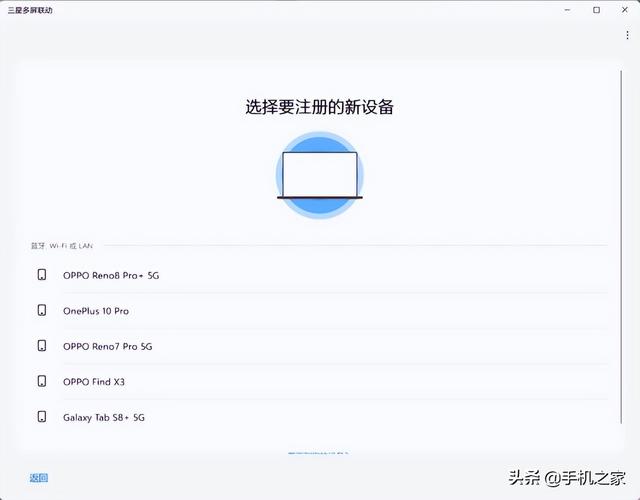Select the OPPO Reno8 Pro+ 5G device name
The width and height of the screenshot is (640, 500).
111,276
